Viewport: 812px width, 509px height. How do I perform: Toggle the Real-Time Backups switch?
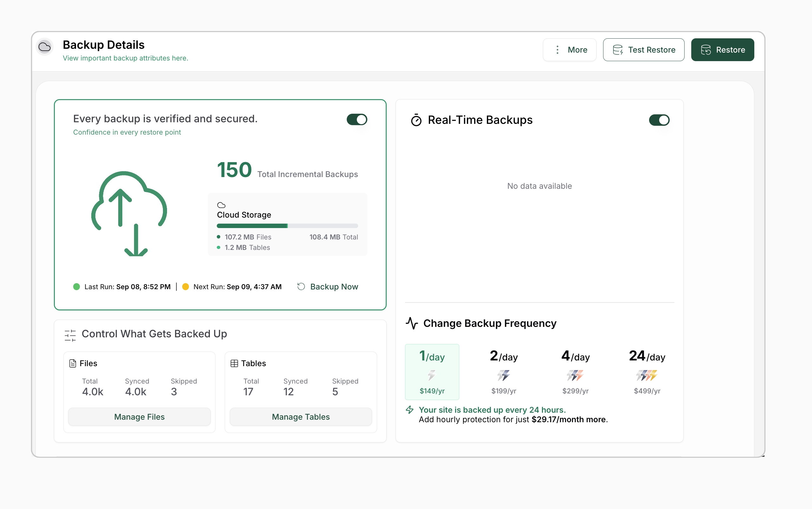[x=659, y=120]
